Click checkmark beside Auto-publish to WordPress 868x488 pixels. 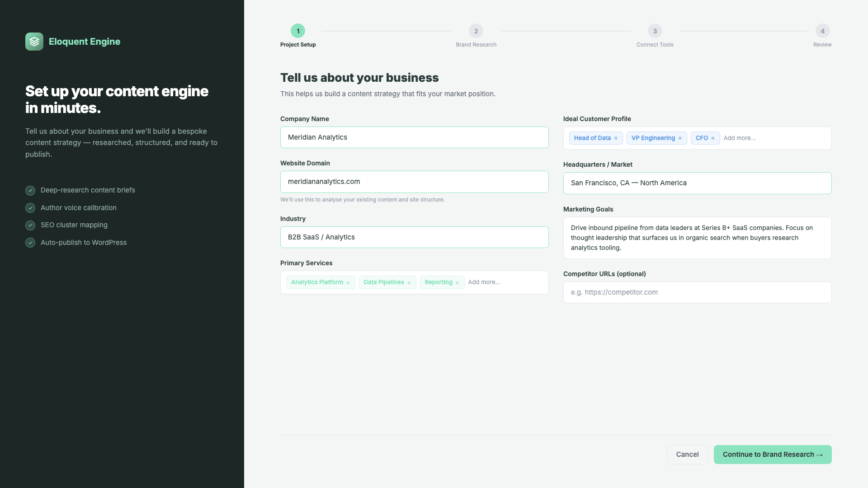click(x=30, y=243)
